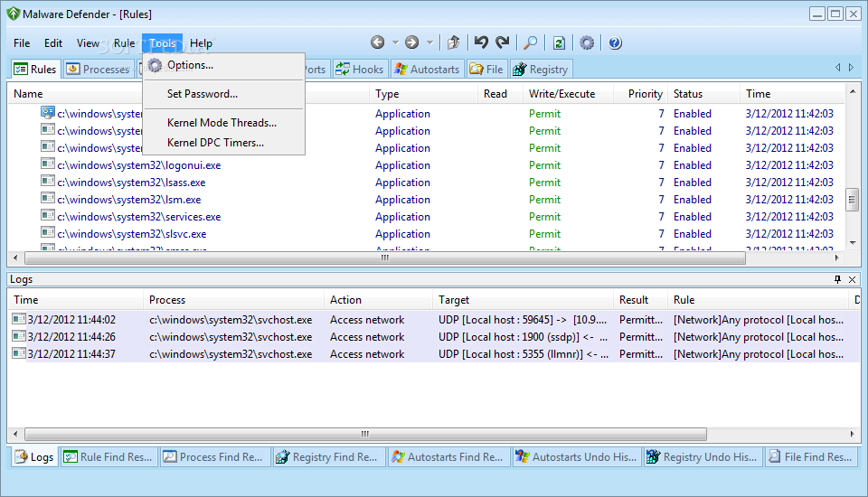Click the icon beside services.exe rule
This screenshot has width=868, height=497.
tap(48, 216)
